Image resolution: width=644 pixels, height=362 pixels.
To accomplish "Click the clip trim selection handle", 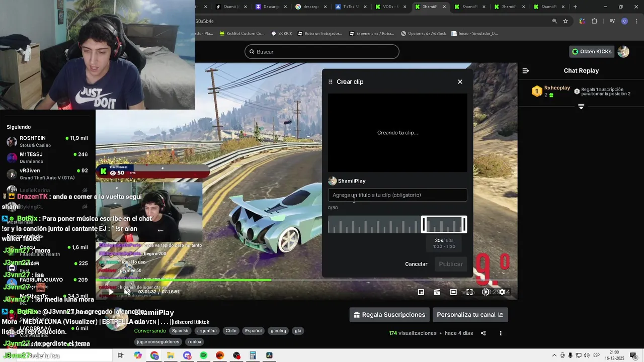I will (444, 224).
